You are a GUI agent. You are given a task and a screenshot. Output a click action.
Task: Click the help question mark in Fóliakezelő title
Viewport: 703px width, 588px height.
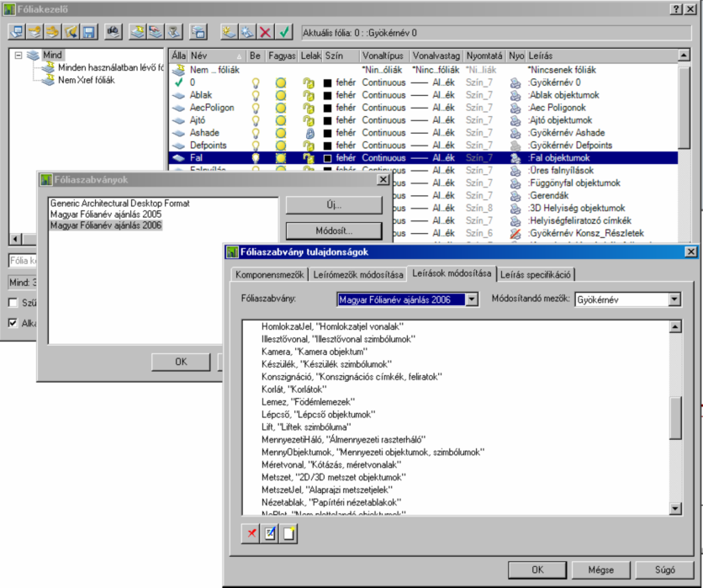677,9
